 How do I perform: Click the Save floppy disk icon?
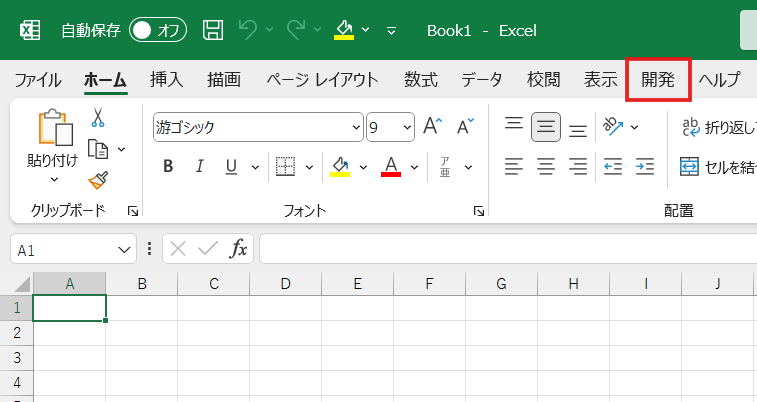tap(213, 30)
